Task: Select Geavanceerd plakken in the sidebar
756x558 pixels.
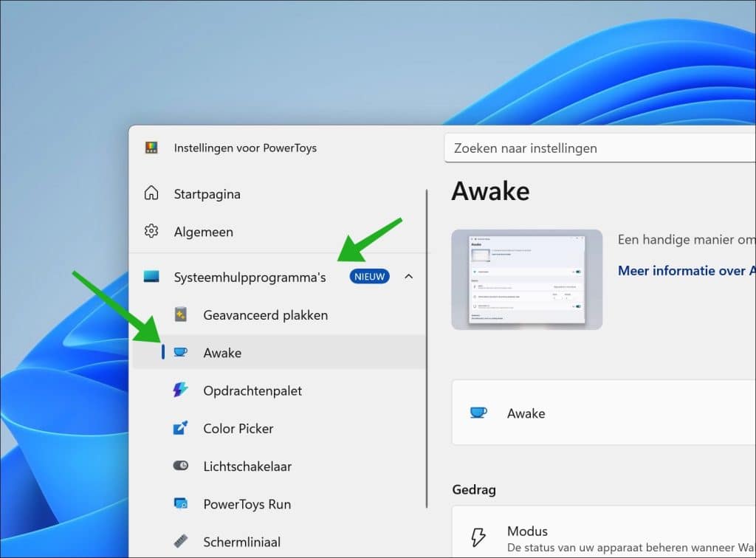Action: point(280,314)
